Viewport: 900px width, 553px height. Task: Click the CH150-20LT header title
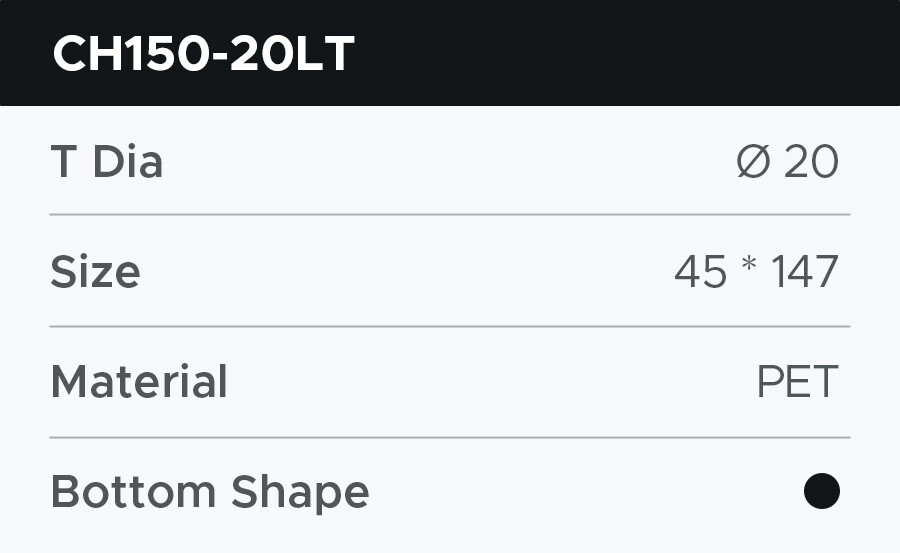pos(203,54)
